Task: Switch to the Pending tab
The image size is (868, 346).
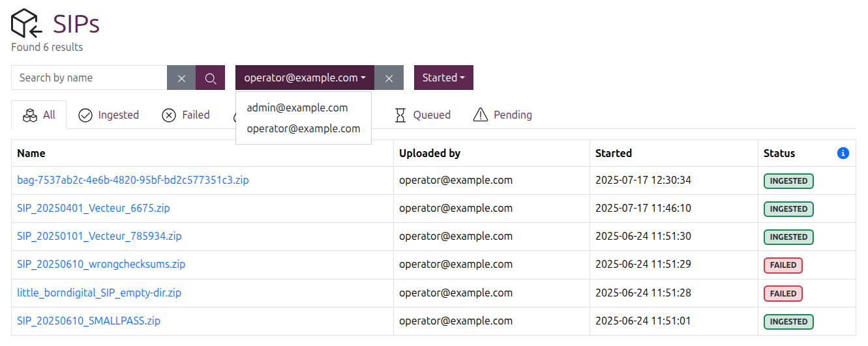Action: [502, 115]
